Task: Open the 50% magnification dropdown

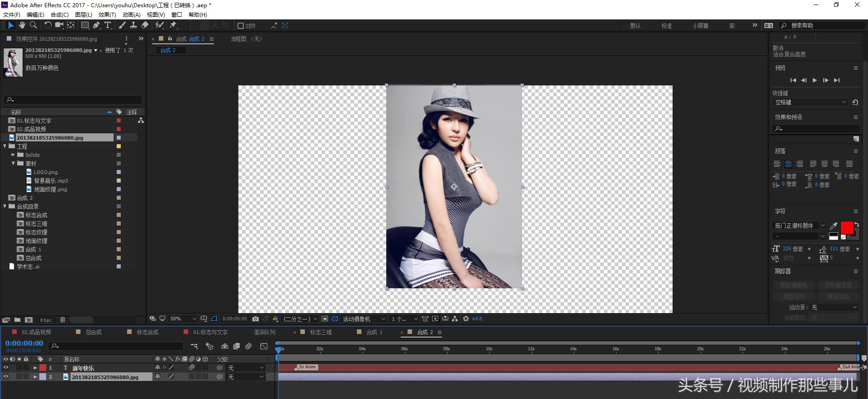Action: pyautogui.click(x=183, y=319)
